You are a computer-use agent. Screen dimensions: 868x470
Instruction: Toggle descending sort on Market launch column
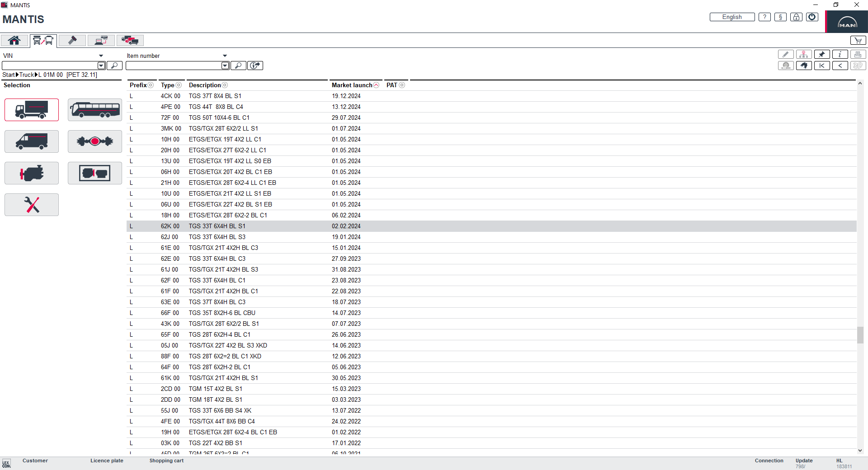tap(377, 85)
